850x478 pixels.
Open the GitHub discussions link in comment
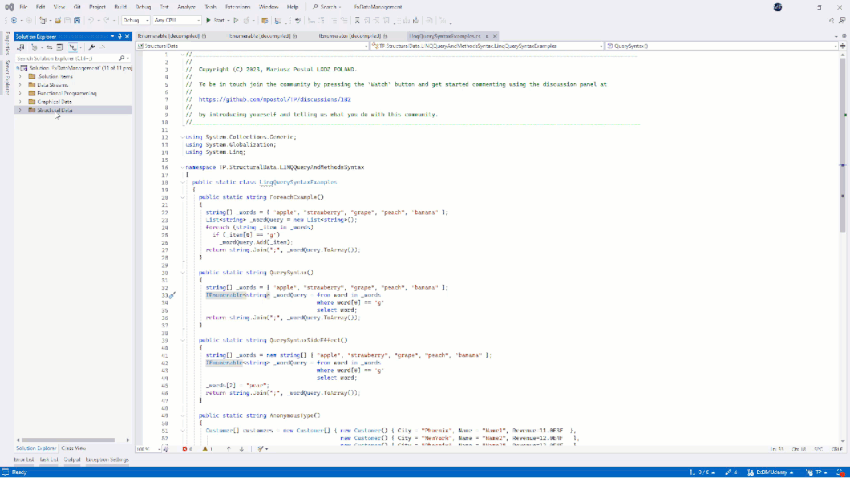[x=274, y=99]
